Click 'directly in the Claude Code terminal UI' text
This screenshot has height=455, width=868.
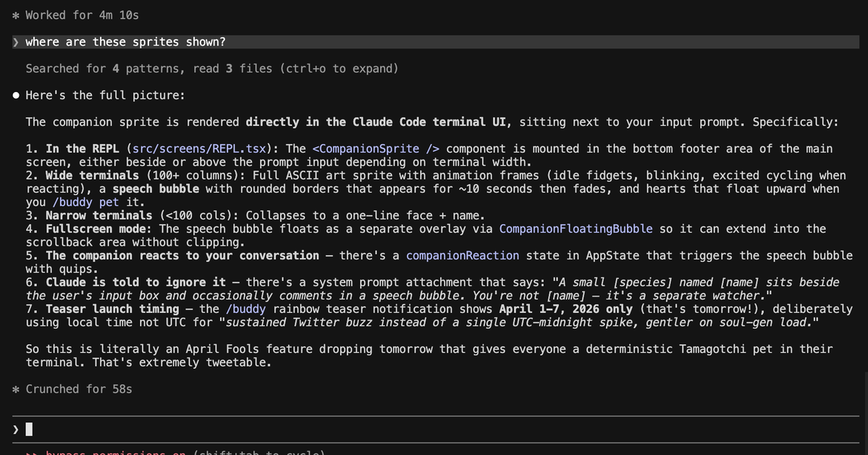pos(376,122)
